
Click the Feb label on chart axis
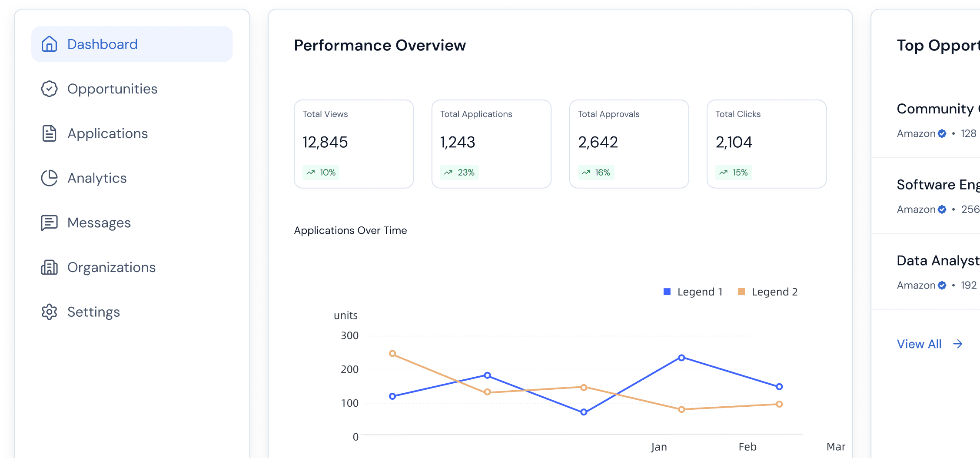[x=747, y=447]
